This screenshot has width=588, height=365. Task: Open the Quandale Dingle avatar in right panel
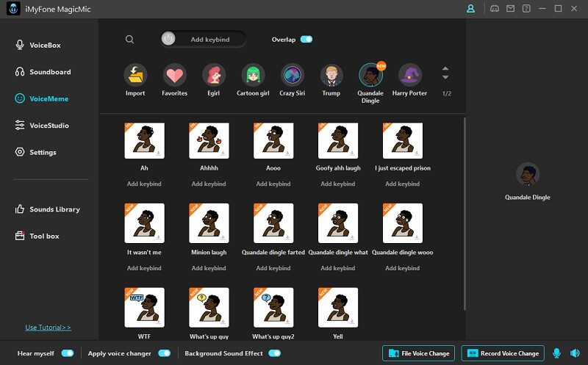click(528, 174)
